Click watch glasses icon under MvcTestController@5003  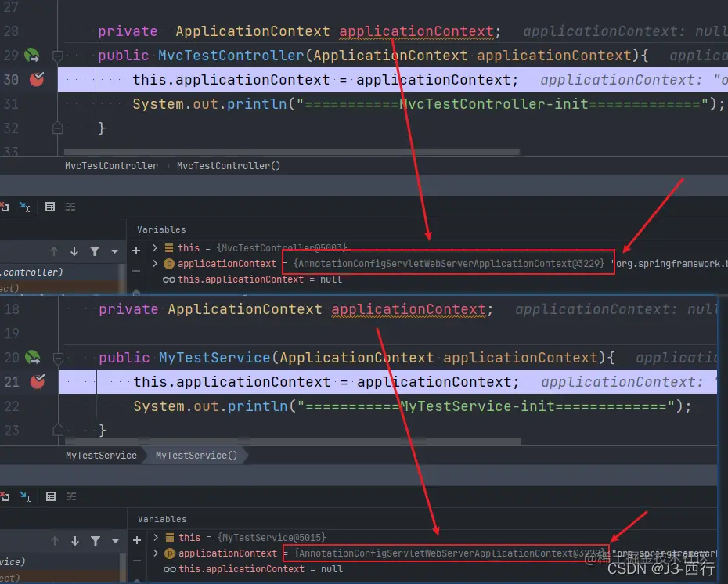pos(169,279)
